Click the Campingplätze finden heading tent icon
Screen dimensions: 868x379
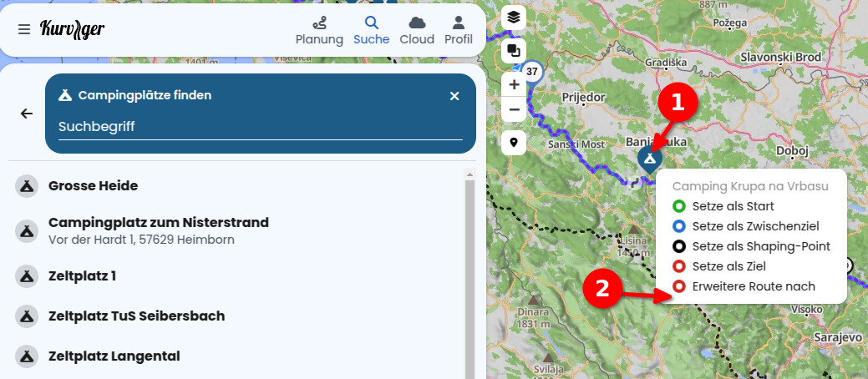[65, 95]
